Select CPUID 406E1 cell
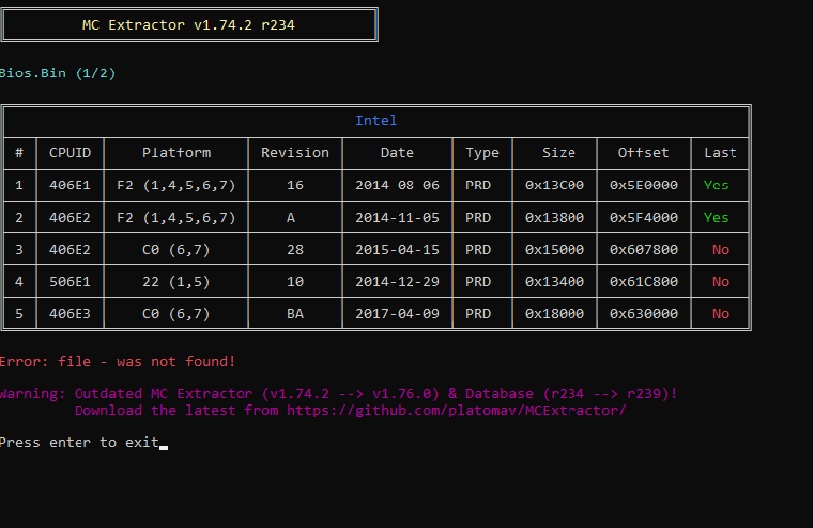Viewport: 813px width, 528px height. point(70,185)
